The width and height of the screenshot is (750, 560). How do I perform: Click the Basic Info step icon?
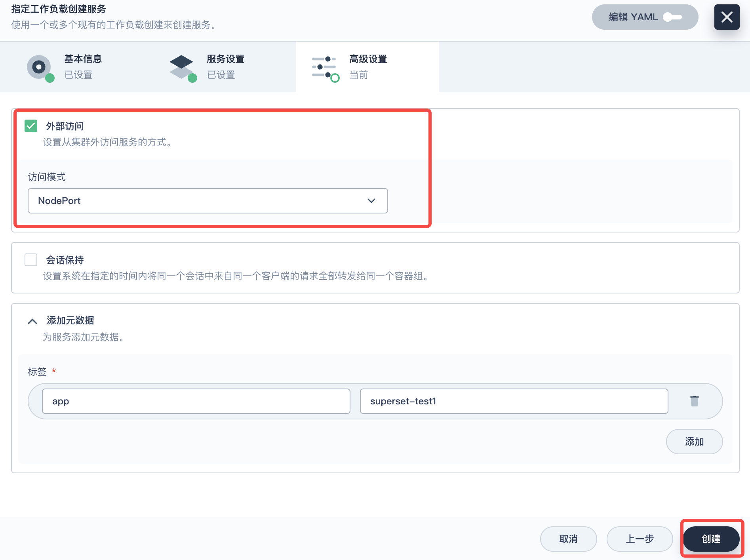pyautogui.click(x=39, y=67)
